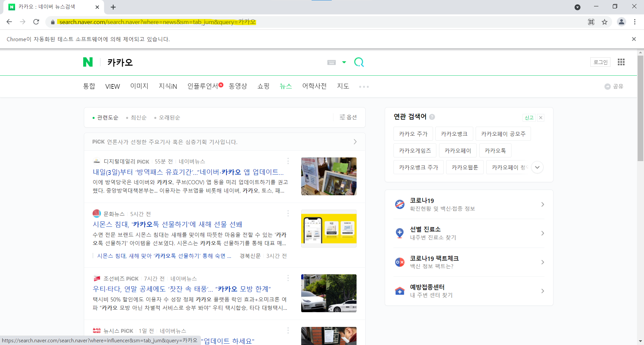Click the 조선비즈 publisher logo
Image resolution: width=644 pixels, height=345 pixels.
click(97, 278)
